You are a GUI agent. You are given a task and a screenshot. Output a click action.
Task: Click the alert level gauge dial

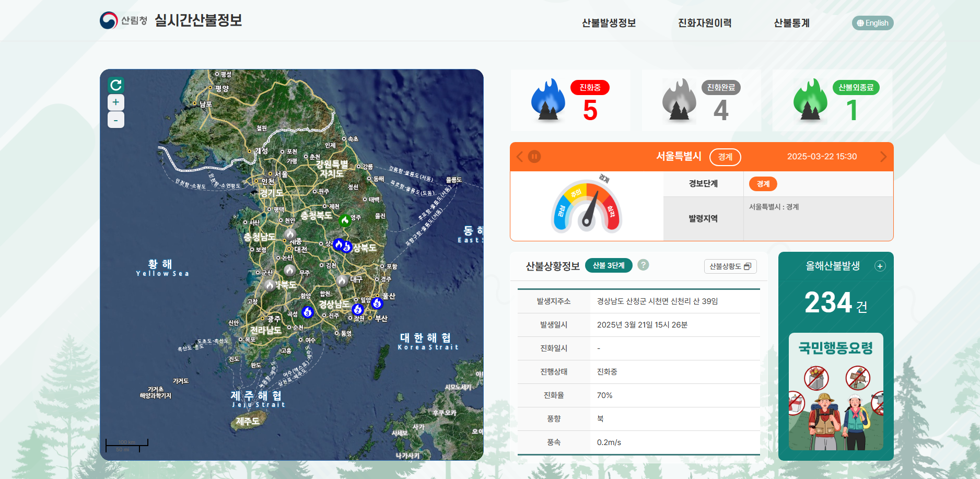coord(587,204)
